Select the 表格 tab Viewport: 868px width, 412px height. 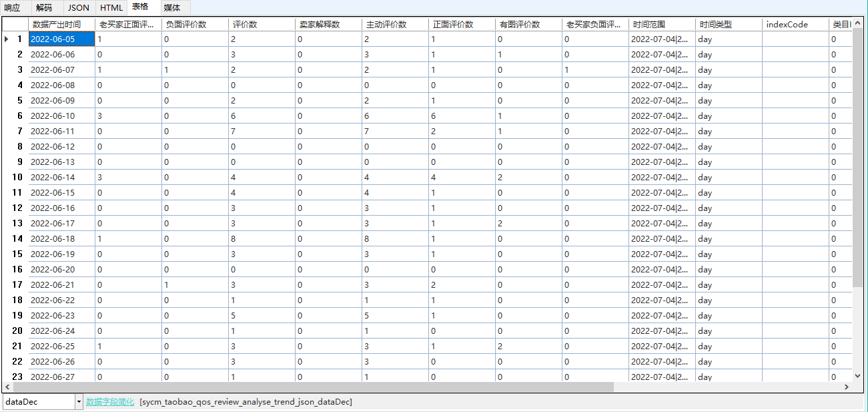(x=140, y=7)
